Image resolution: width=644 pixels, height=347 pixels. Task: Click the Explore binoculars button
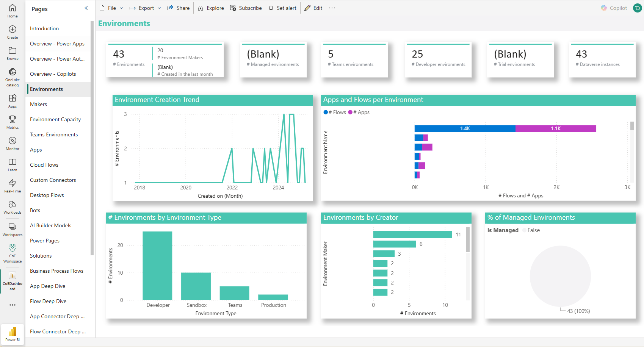[x=211, y=8]
